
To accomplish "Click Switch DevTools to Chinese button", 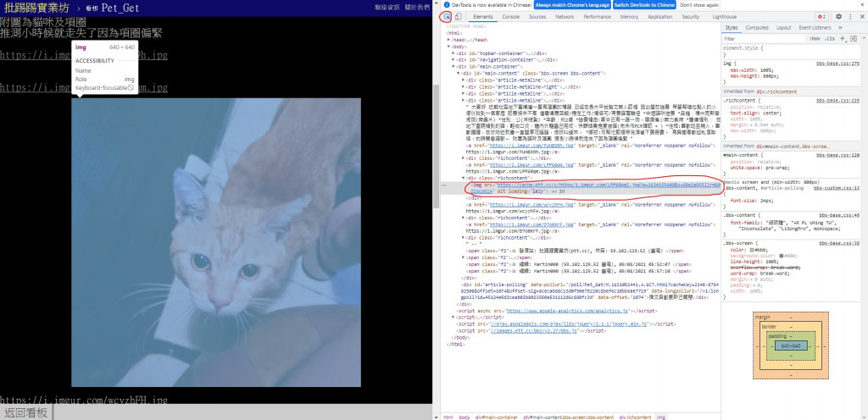I will click(x=644, y=4).
